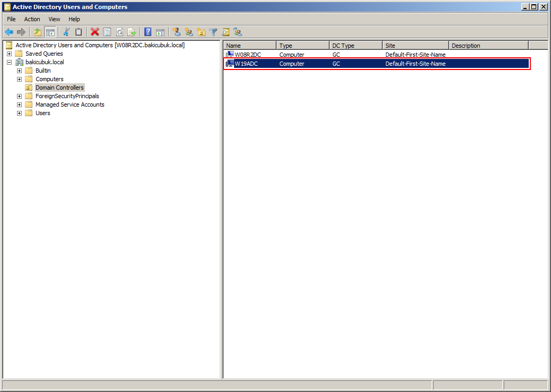Toggle Show/Hide Action Pane icon
Viewport: 551px width, 392px height.
(x=160, y=32)
